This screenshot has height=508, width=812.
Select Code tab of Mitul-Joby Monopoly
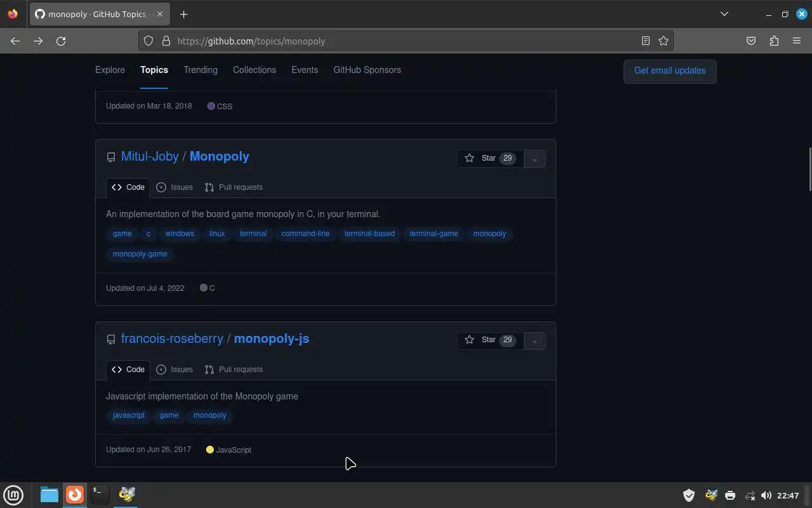pos(128,187)
